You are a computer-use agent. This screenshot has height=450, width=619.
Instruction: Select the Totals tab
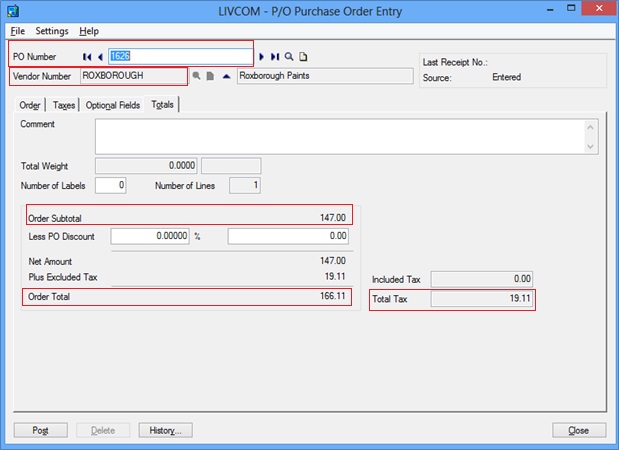coord(162,105)
